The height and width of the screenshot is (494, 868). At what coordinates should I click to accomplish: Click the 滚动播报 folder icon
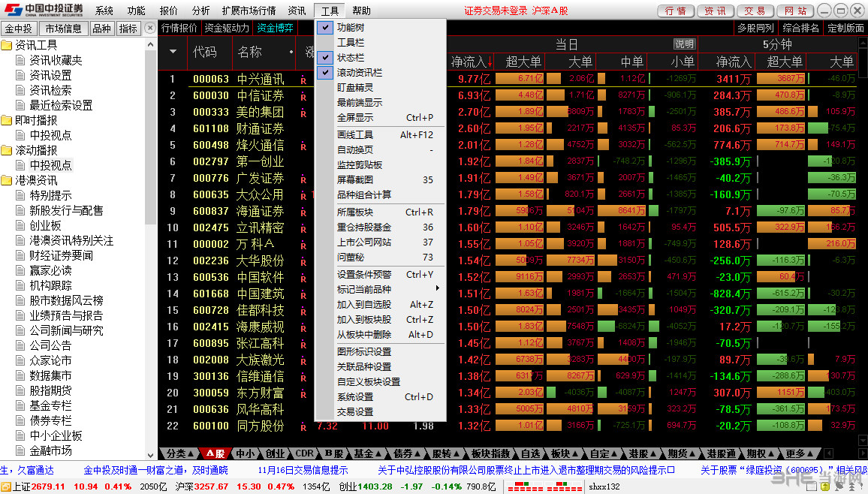pos(7,150)
